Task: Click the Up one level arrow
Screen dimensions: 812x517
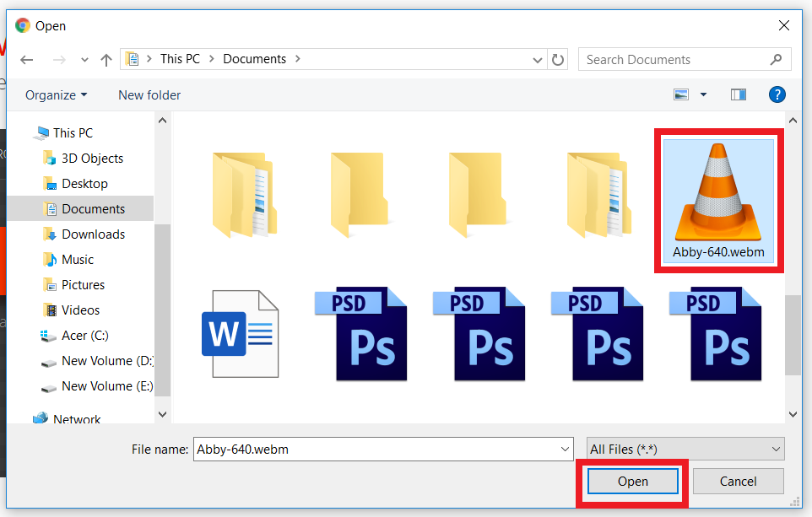Action: point(106,60)
